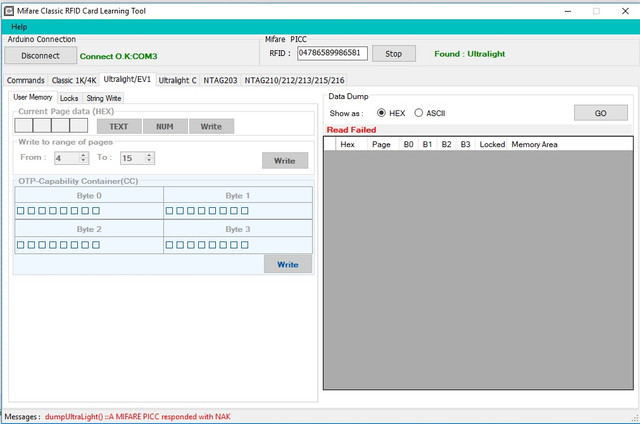Toggle the last Byte 3 bit checkbox
This screenshot has height=424, width=640.
(x=244, y=245)
